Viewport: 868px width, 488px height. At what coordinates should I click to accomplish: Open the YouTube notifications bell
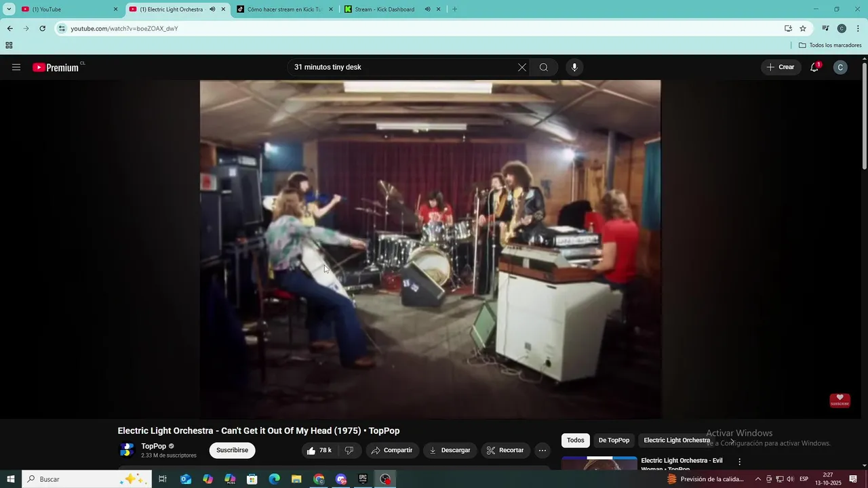coord(815,67)
